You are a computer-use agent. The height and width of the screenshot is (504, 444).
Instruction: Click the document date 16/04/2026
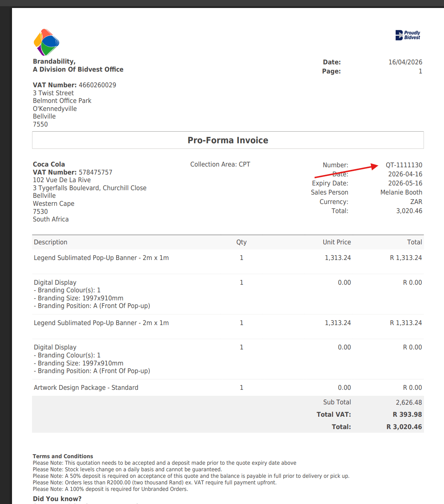[x=405, y=62]
